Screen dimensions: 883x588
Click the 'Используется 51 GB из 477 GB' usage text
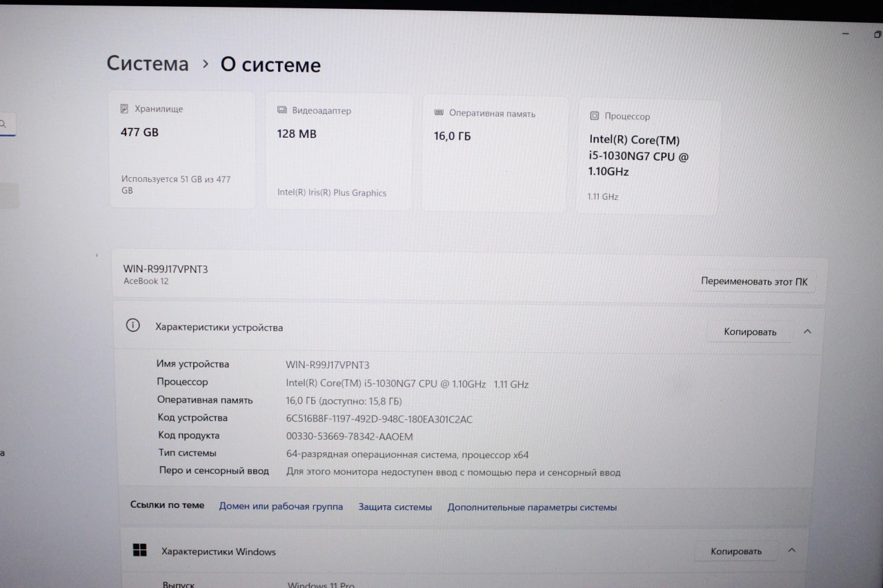[x=176, y=185]
